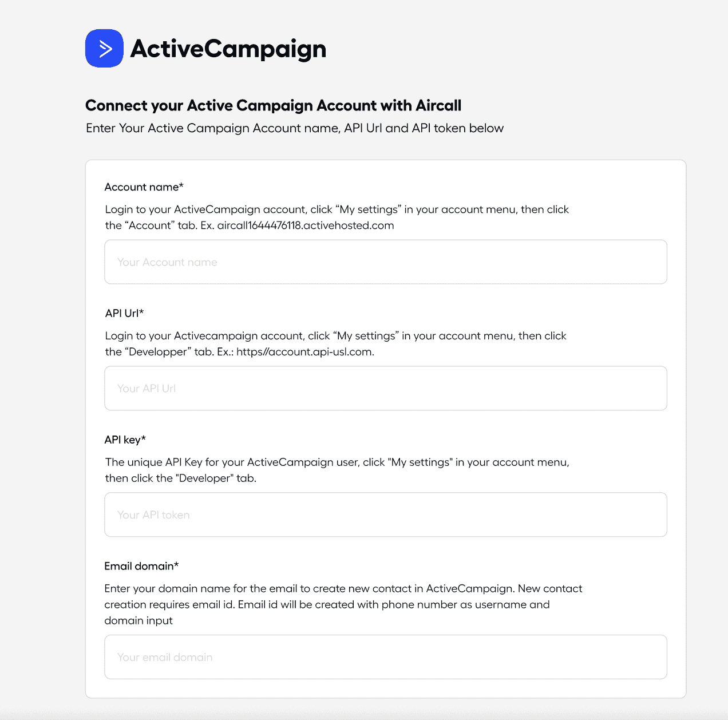The width and height of the screenshot is (728, 720).
Task: Click the Enter your domain name description
Action: point(343,589)
